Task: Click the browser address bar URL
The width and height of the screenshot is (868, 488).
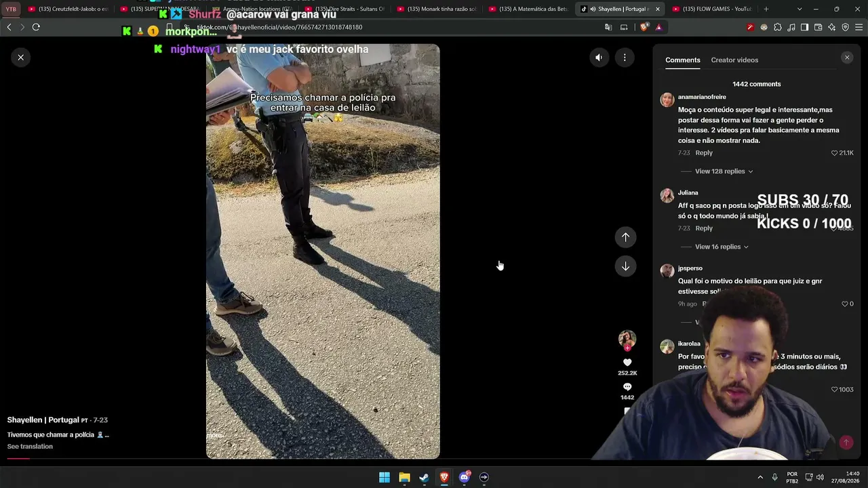Action: coord(279,27)
